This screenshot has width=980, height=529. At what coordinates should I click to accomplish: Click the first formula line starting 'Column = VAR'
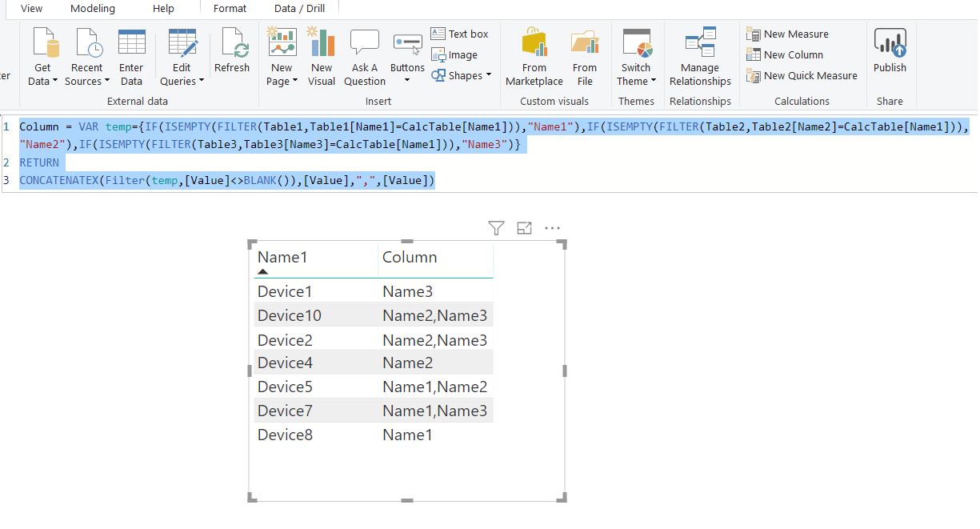click(494, 127)
